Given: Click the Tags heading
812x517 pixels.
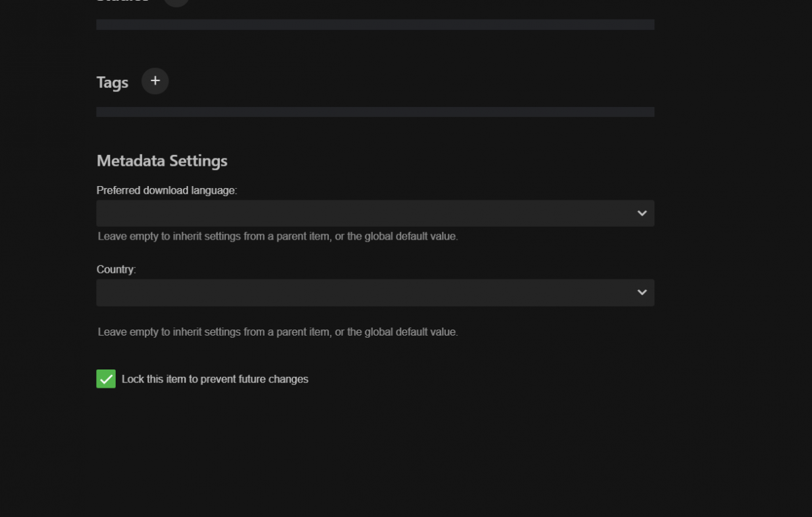Looking at the screenshot, I should click(x=112, y=83).
